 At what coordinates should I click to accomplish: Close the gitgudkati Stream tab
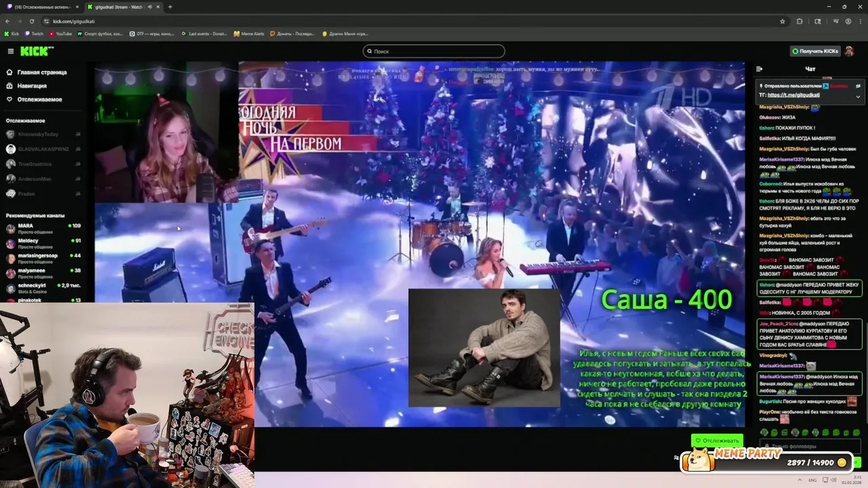(157, 7)
